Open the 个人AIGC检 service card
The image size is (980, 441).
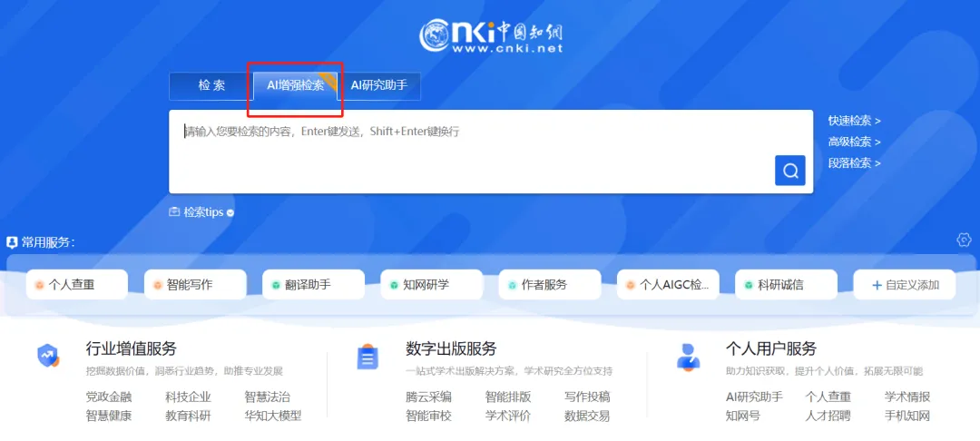coord(668,285)
